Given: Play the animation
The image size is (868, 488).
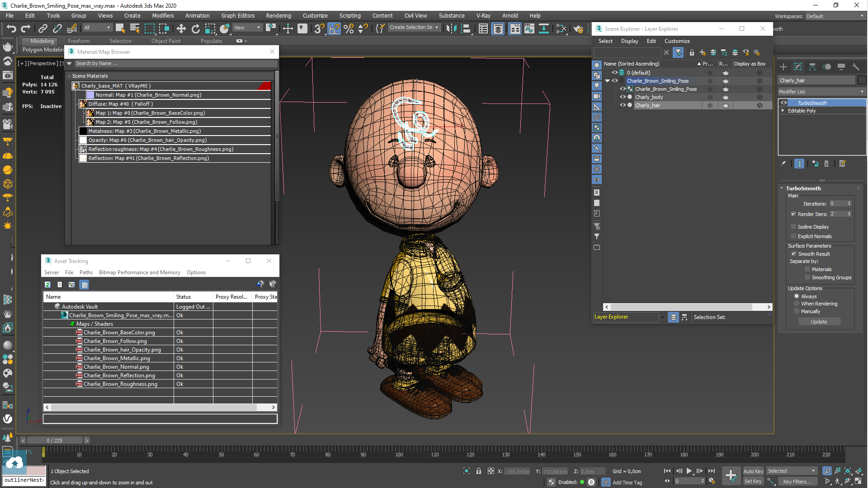Looking at the screenshot, I should (689, 471).
